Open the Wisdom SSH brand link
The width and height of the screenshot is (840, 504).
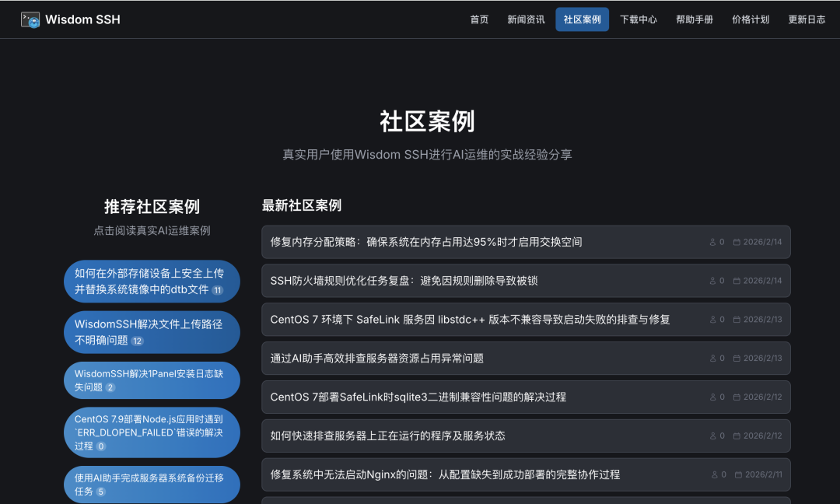71,19
